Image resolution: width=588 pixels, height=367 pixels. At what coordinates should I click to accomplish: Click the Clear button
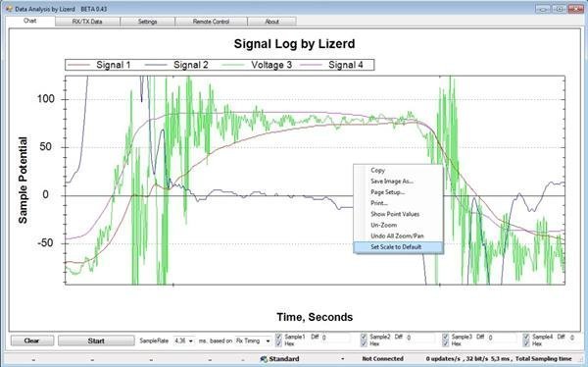[x=32, y=341]
